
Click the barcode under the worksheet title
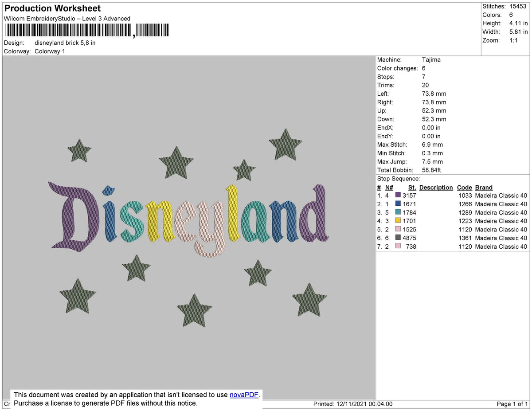pyautogui.click(x=87, y=30)
